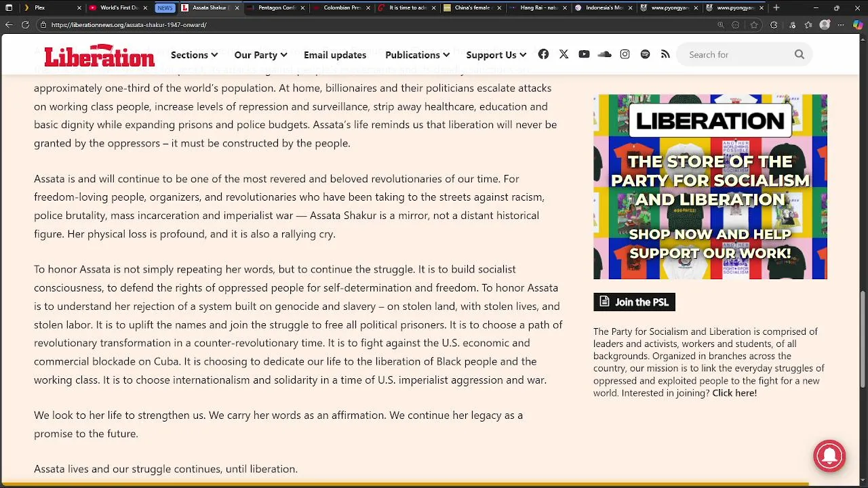This screenshot has width=868, height=488.
Task: Close the Indonesia's tab
Action: coord(631,7)
